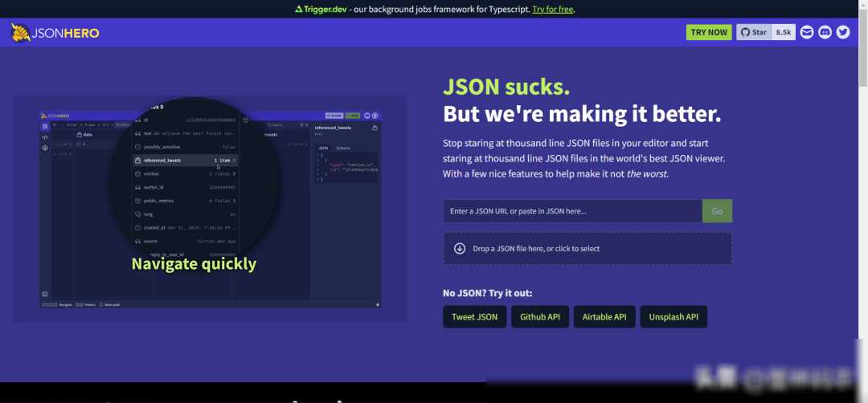Open the email icon in header
Screen dimensions: 868x403
pyautogui.click(x=807, y=32)
